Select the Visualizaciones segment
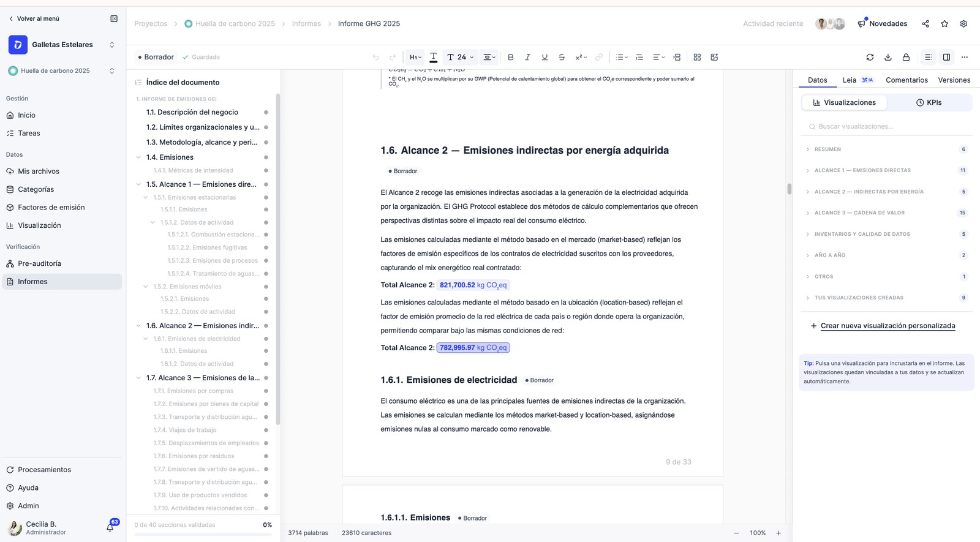The height and width of the screenshot is (542, 980). click(844, 102)
